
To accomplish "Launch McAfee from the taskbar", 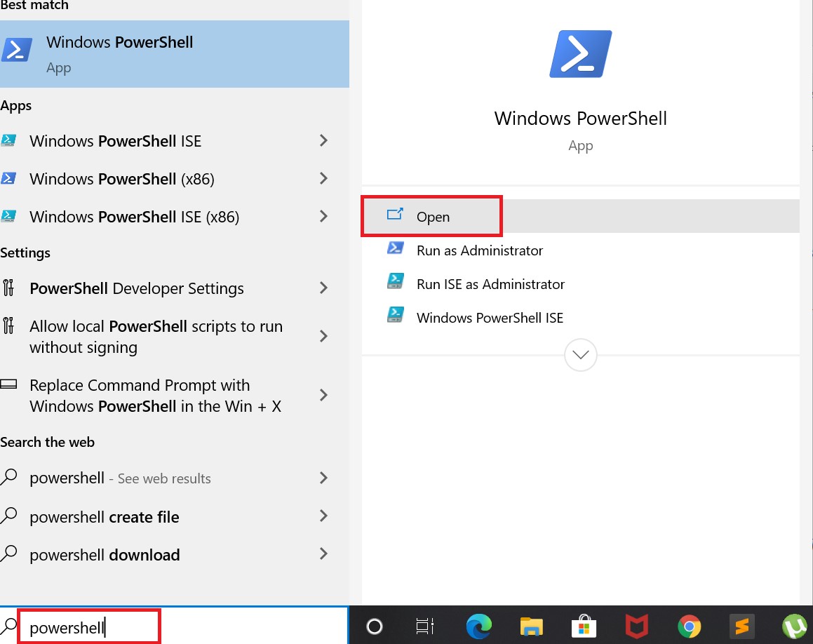I will (636, 626).
